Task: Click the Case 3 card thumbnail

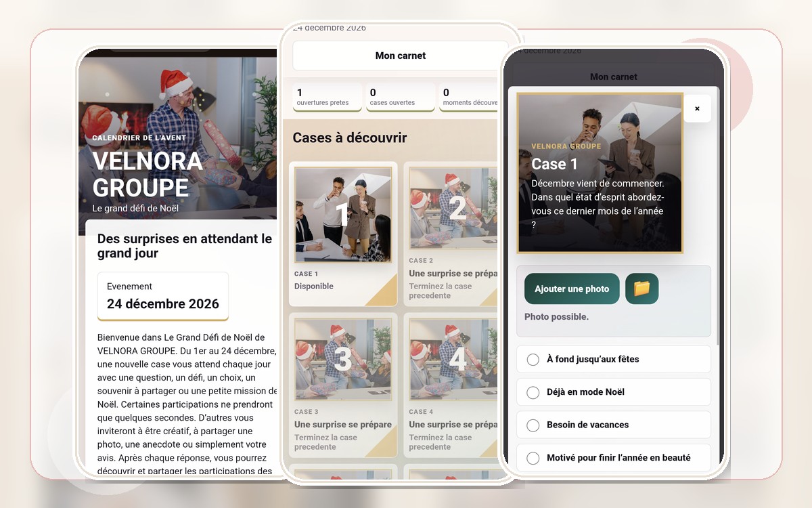Action: click(x=343, y=360)
